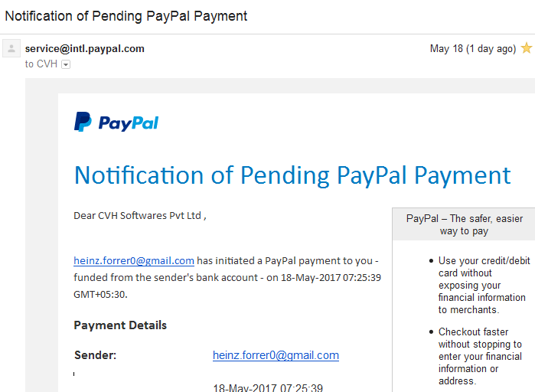
Task: Click the email subject line at top
Action: click(x=126, y=16)
